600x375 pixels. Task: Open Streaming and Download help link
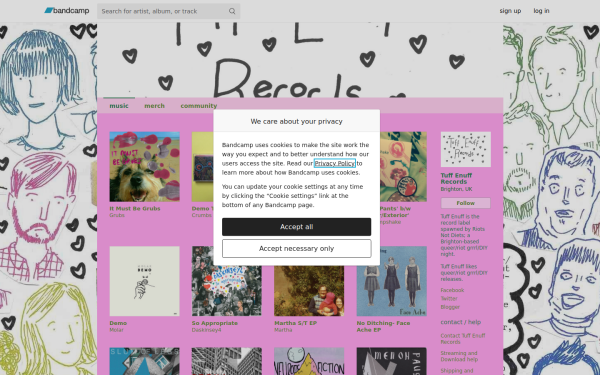click(x=459, y=356)
